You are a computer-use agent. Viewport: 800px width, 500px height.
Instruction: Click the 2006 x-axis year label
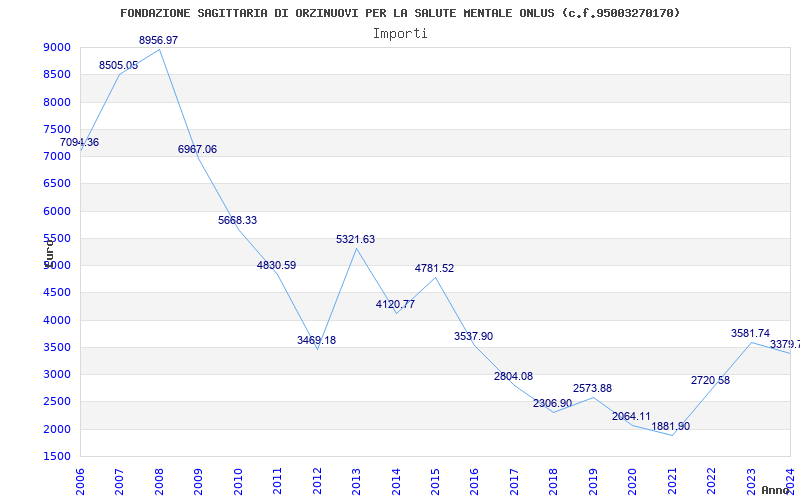click(x=80, y=481)
